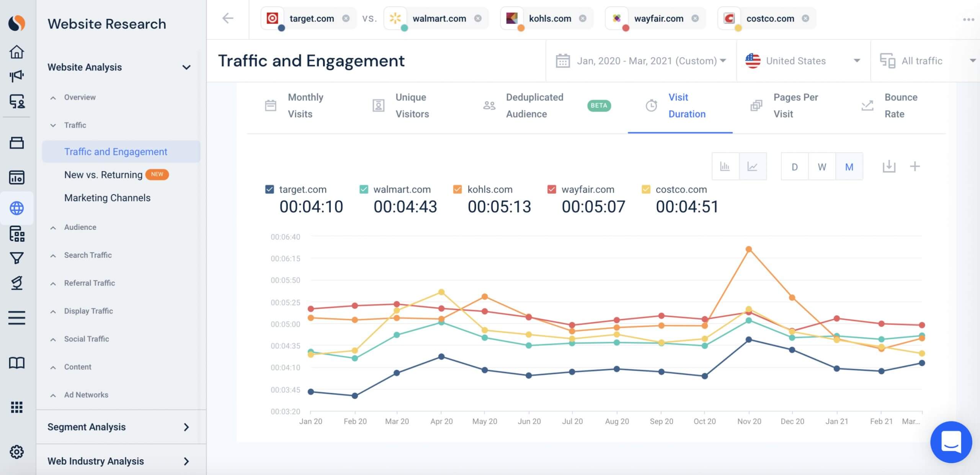The width and height of the screenshot is (980, 475).
Task: Uncheck costco.com in chart legend
Action: pyautogui.click(x=646, y=189)
